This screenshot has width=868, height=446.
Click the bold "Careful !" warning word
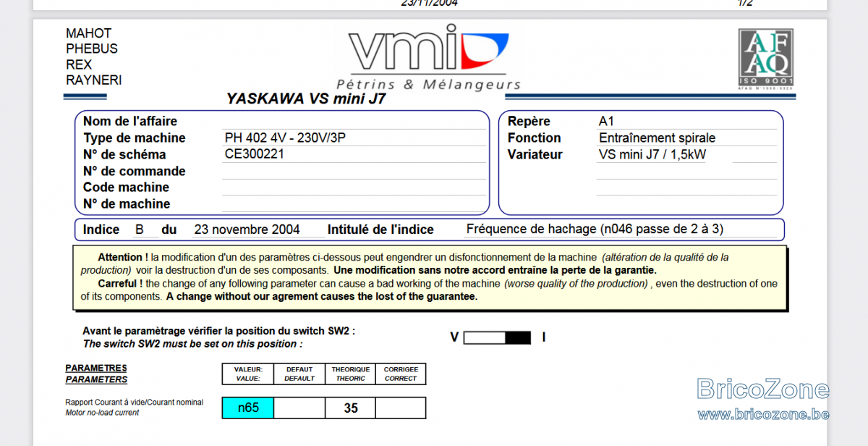[x=120, y=284]
